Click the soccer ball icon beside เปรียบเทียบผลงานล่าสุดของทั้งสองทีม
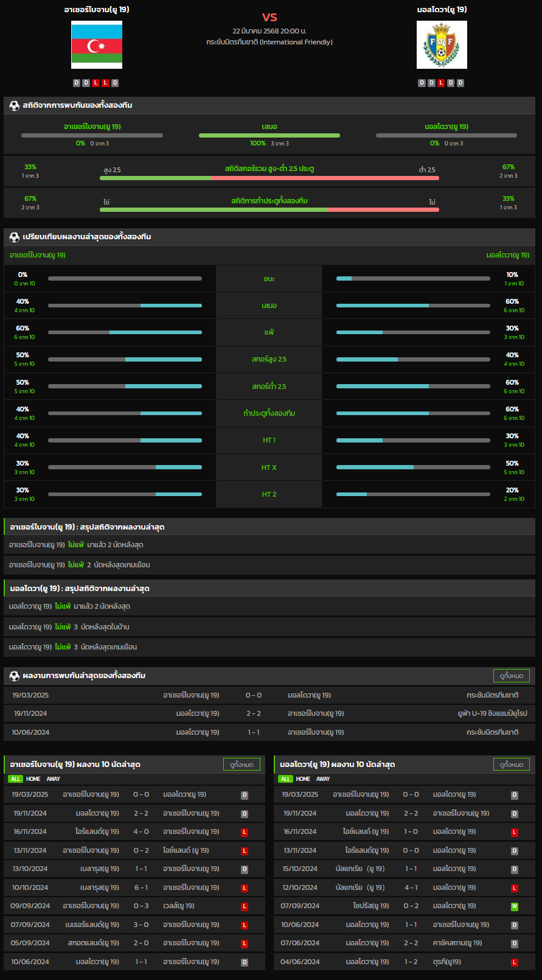This screenshot has height=980, width=542. (14, 237)
